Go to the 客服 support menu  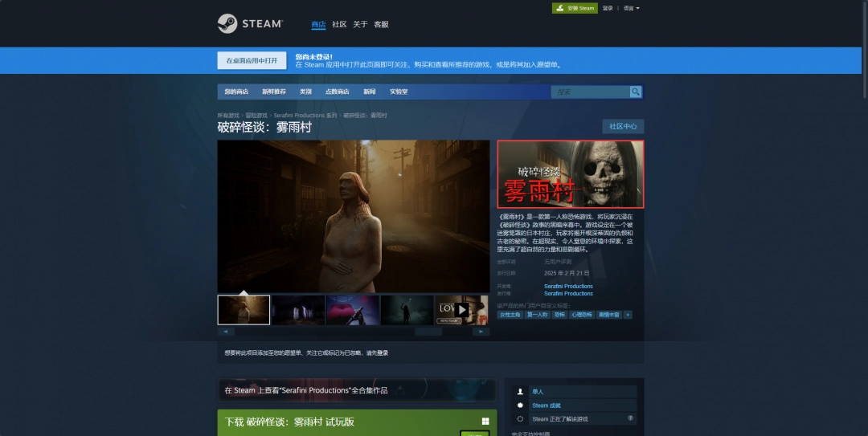click(x=381, y=24)
